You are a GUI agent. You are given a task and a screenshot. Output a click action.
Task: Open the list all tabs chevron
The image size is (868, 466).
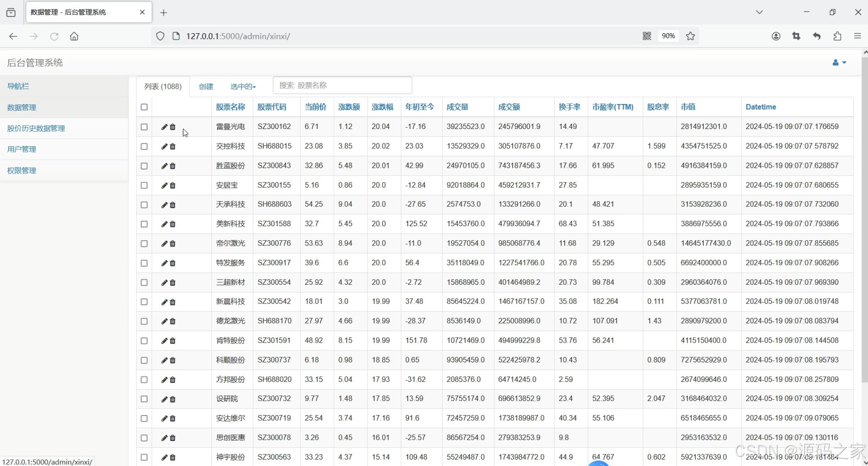759,12
